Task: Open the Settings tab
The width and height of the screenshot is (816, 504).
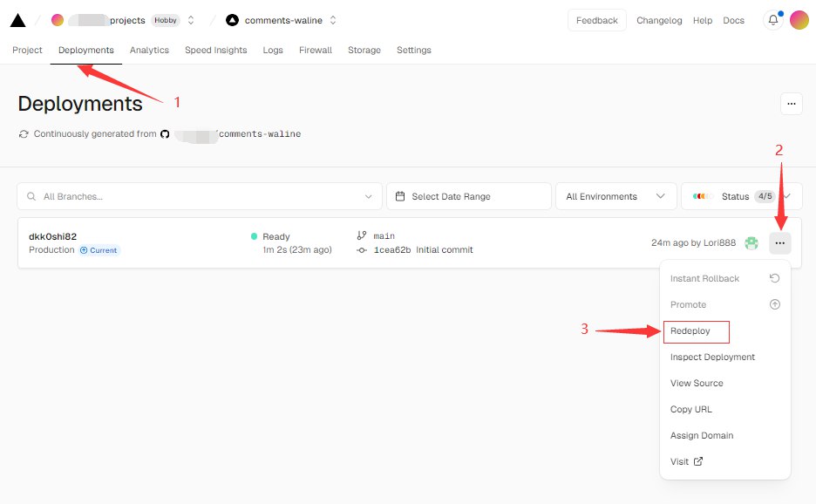Action: click(413, 51)
